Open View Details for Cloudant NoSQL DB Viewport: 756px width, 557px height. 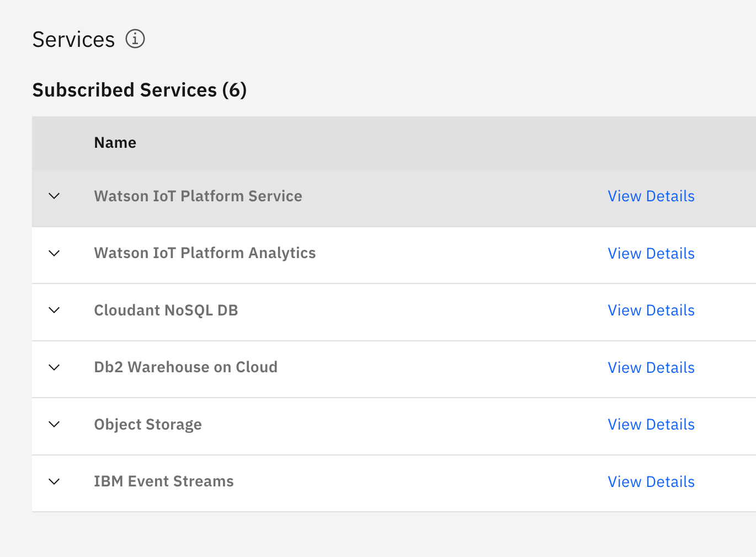[x=651, y=310]
